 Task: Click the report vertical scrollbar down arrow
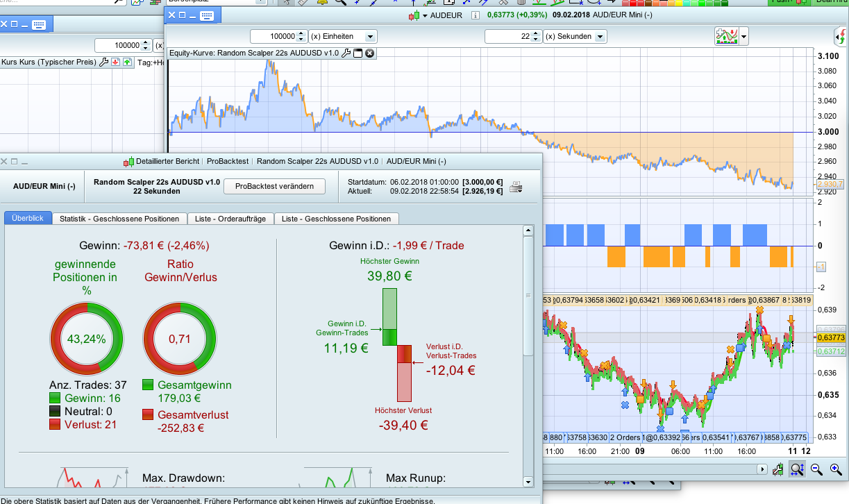(x=528, y=481)
